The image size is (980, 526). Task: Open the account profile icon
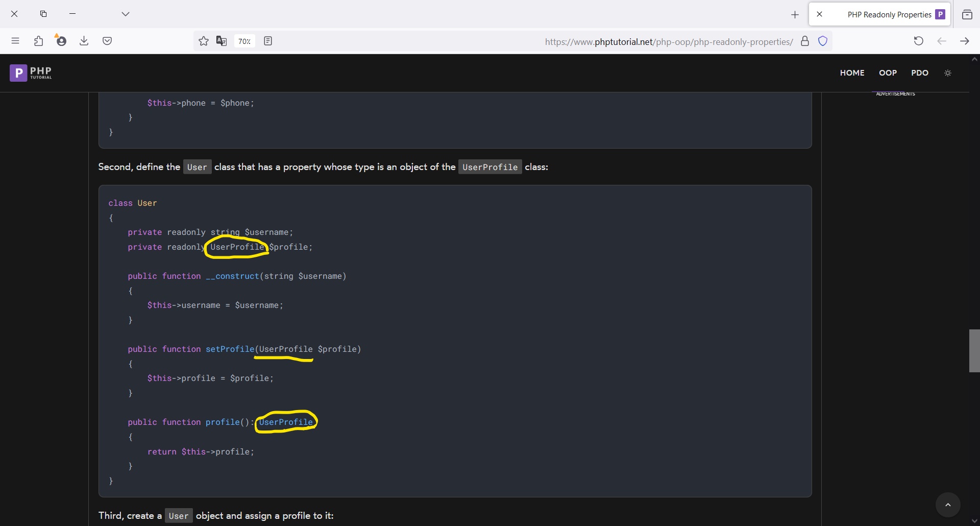[61, 40]
